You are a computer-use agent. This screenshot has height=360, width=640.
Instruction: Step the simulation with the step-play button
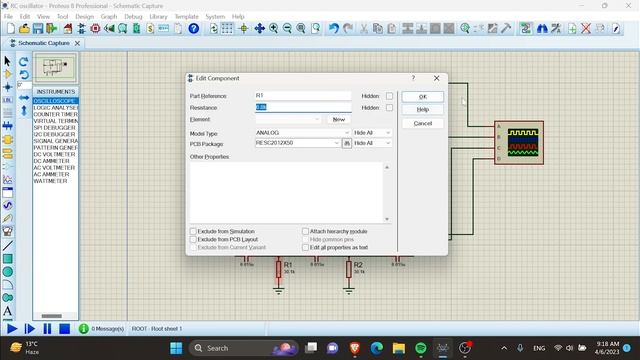tap(29, 329)
